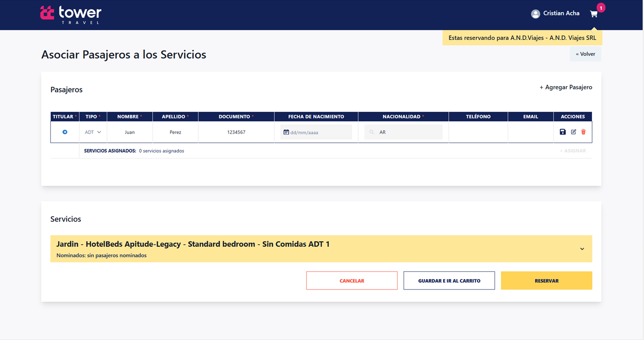Image resolution: width=644 pixels, height=340 pixels.
Task: Click the Jardin HotelBeds service title
Action: click(x=193, y=244)
